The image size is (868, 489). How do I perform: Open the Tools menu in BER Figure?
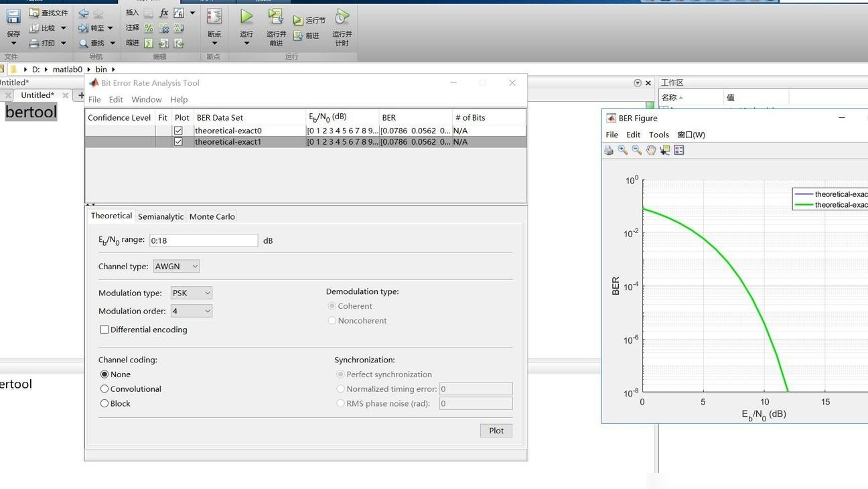659,135
